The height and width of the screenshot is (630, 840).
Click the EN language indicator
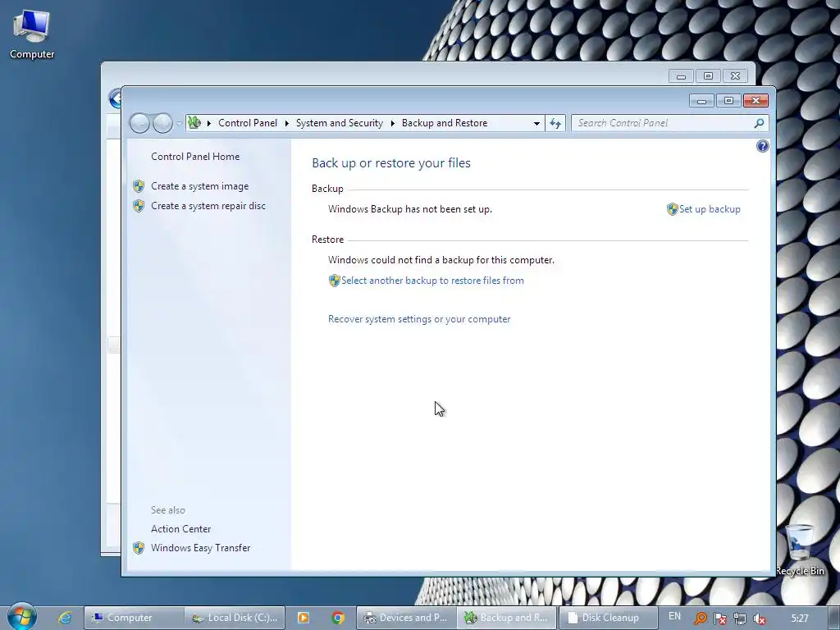coord(674,616)
